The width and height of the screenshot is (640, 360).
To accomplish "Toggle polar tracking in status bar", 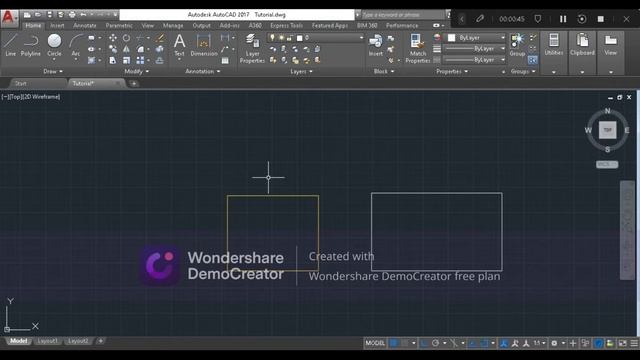I will click(x=436, y=343).
